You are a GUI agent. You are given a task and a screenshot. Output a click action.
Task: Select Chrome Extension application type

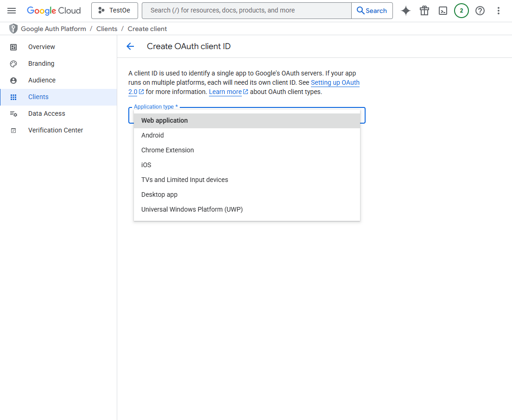click(x=247, y=150)
